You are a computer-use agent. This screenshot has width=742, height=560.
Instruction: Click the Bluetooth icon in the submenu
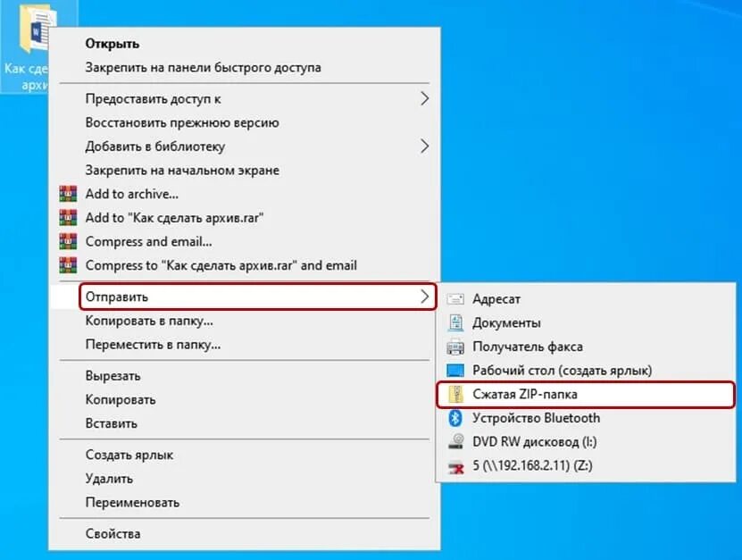coord(455,418)
